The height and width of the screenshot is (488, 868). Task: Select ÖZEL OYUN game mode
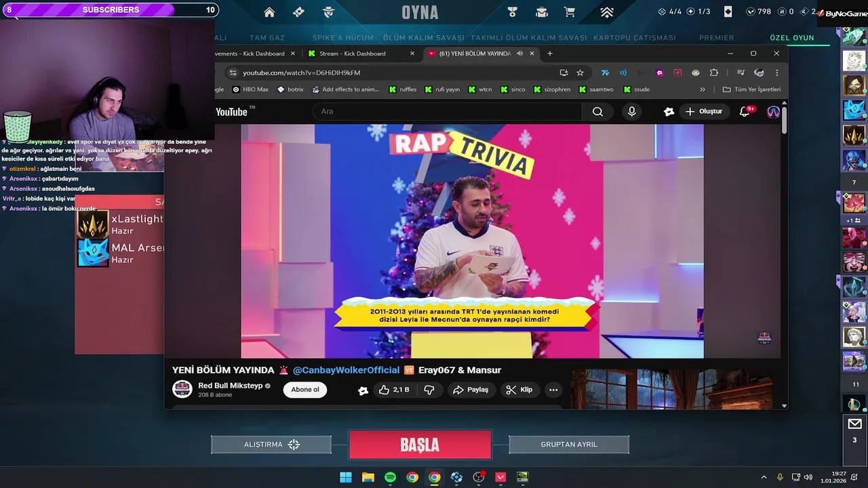point(792,38)
